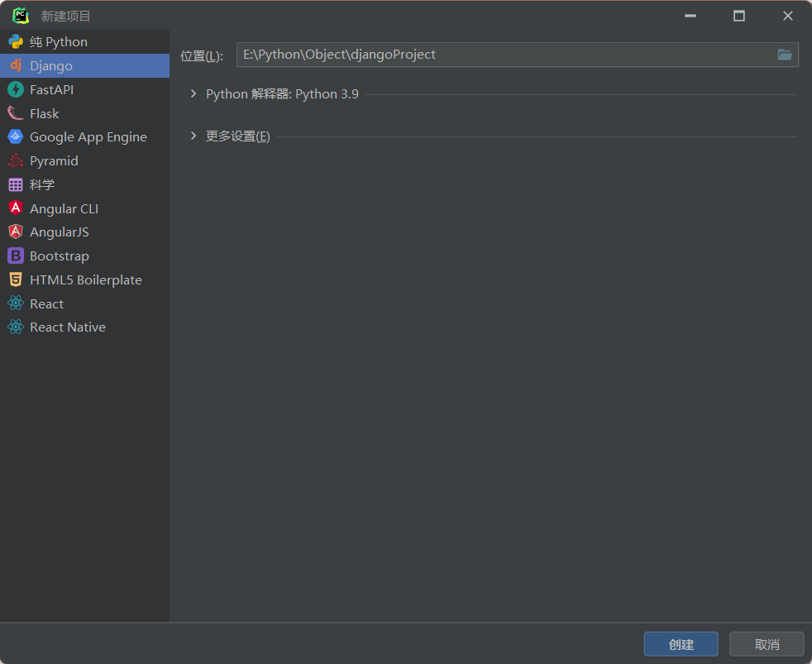Select Angular CLI label
This screenshot has width=812, height=664.
coord(64,208)
